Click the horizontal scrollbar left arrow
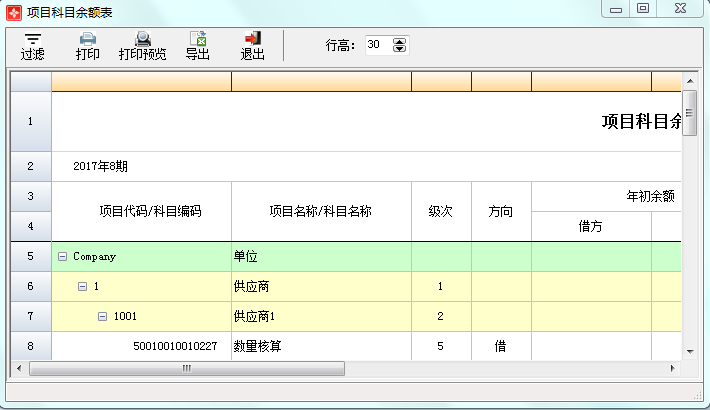710x410 pixels. (19, 368)
